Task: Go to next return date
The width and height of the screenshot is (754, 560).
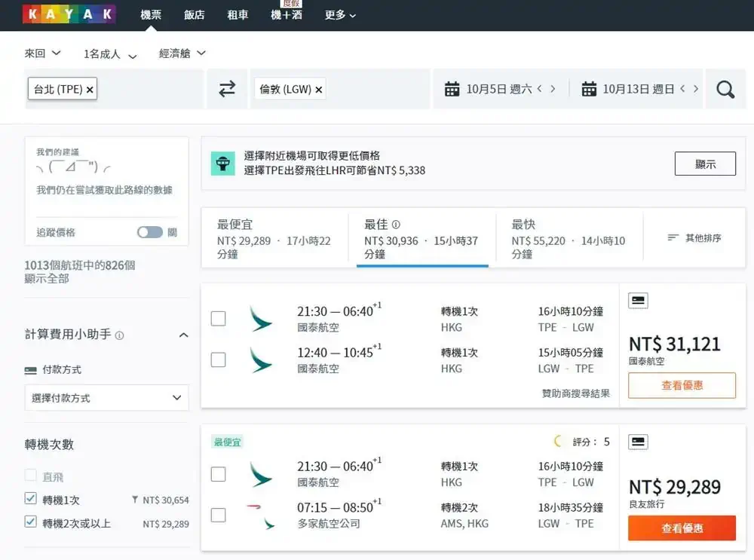Action: (x=696, y=88)
